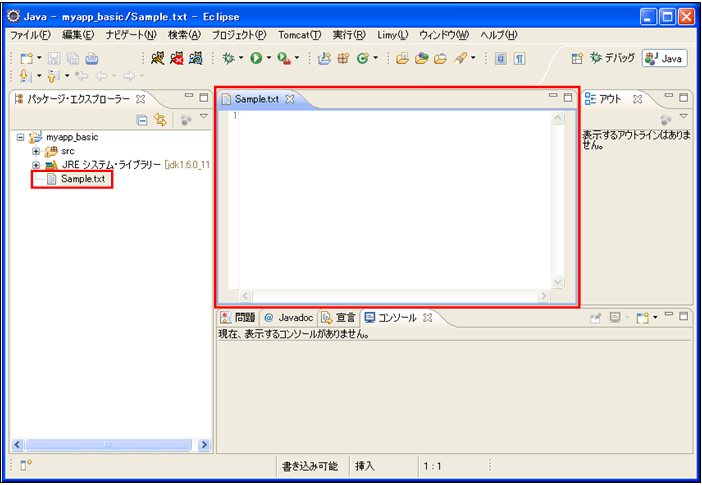The image size is (702, 485).
Task: Click the Run (green play) toolbar icon
Action: [x=256, y=59]
